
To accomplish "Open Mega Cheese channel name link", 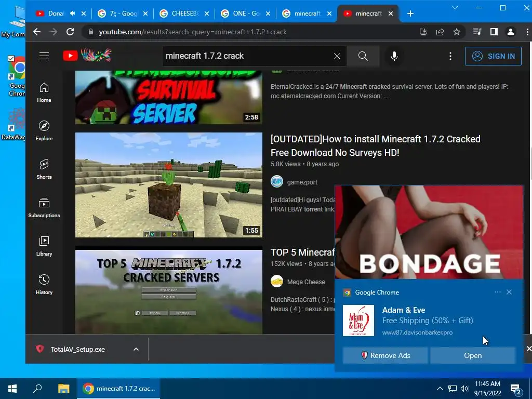I will click(306, 282).
